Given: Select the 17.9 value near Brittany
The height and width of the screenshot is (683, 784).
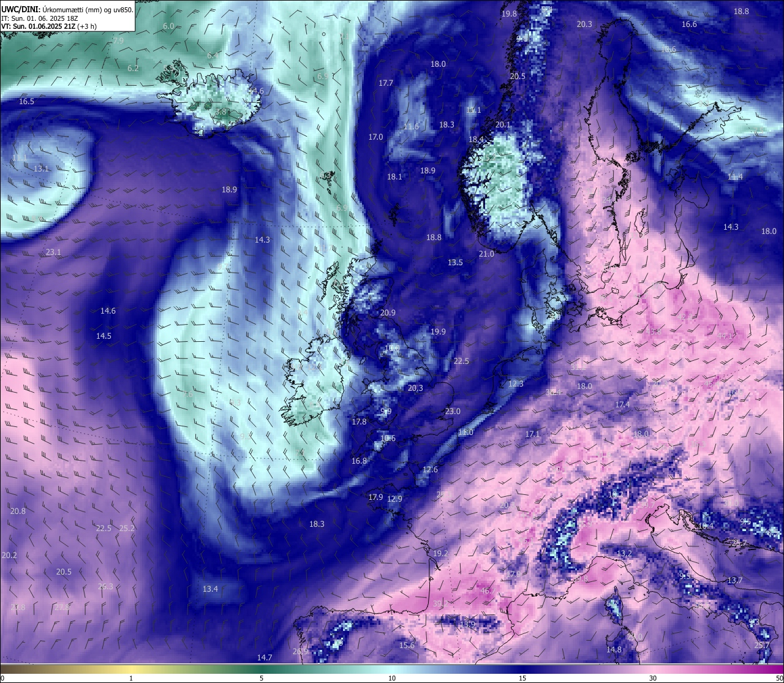Looking at the screenshot, I should click(375, 497).
